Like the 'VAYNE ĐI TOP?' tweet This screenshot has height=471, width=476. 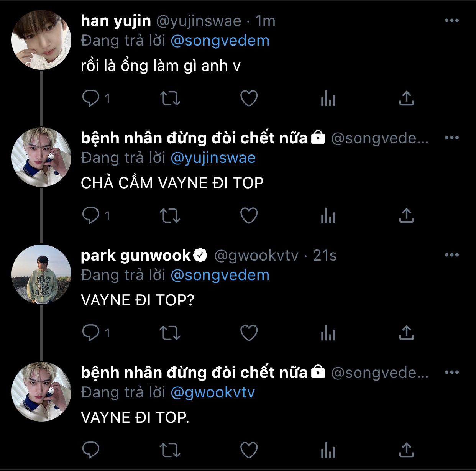pyautogui.click(x=249, y=333)
